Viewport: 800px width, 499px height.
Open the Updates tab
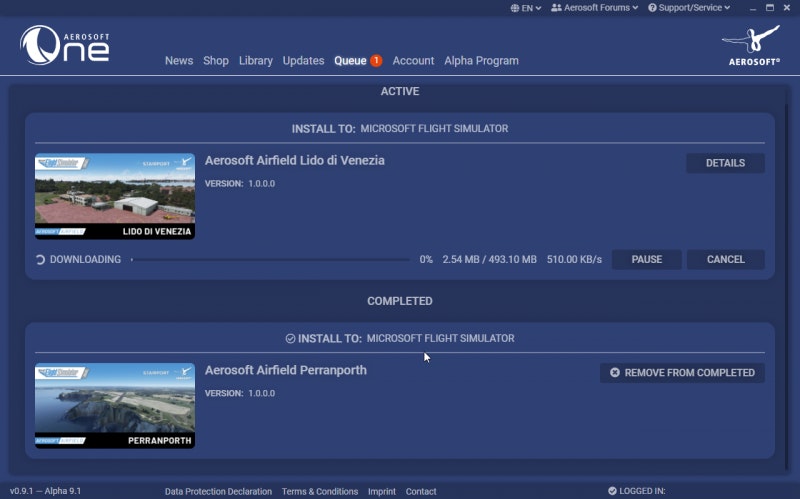[x=303, y=61]
